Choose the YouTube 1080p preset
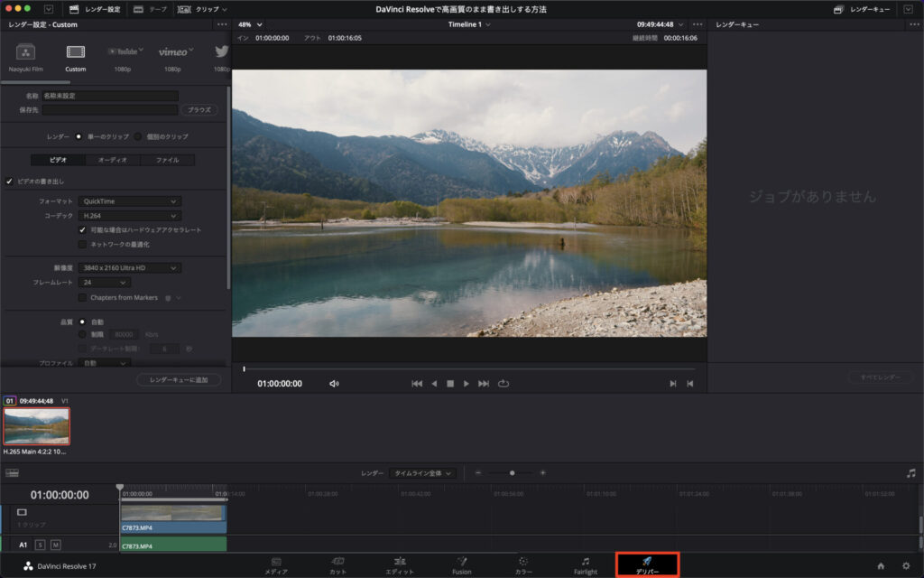 pyautogui.click(x=123, y=58)
